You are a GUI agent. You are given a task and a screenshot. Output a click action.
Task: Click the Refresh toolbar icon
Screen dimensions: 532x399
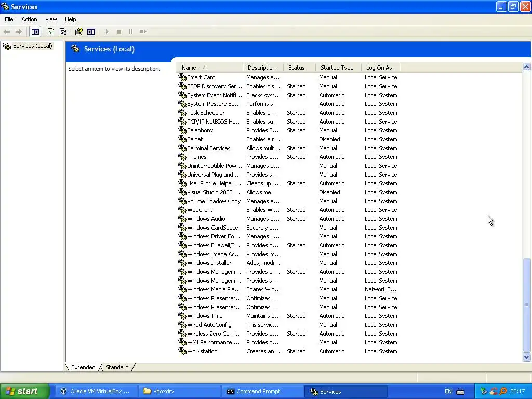coord(51,32)
